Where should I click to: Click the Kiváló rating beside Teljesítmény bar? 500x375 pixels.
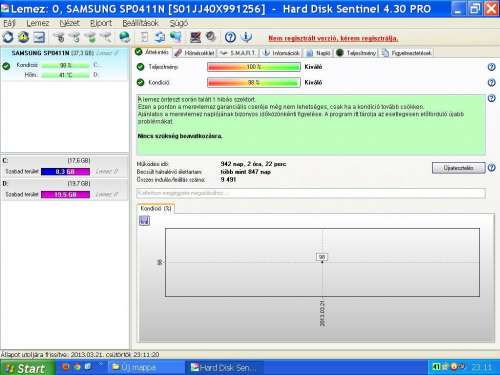coord(313,67)
